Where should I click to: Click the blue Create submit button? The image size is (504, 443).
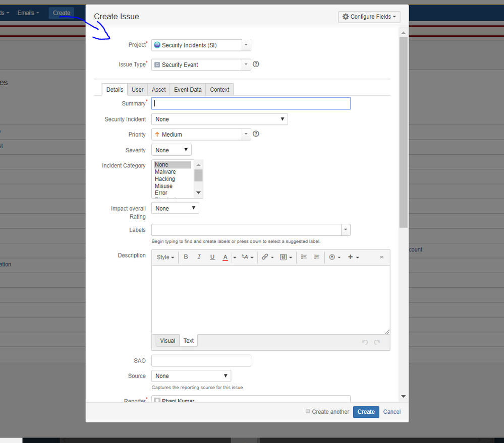(x=366, y=412)
